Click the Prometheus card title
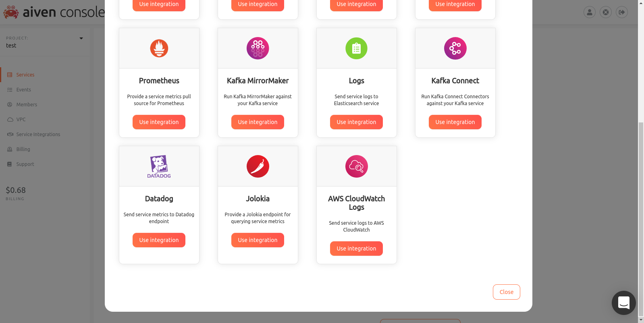 (x=159, y=81)
